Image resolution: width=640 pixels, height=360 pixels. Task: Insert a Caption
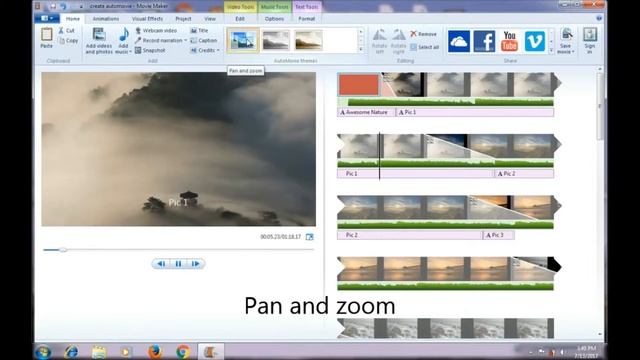(204, 40)
